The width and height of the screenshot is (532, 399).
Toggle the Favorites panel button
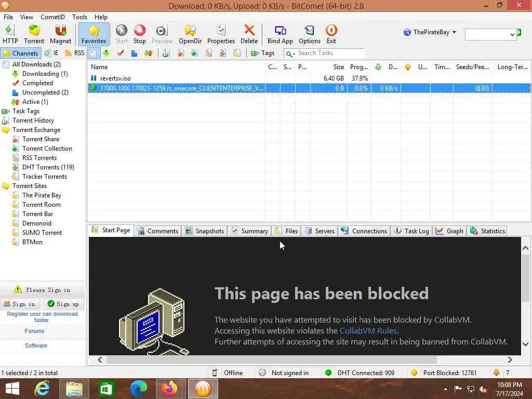coord(94,34)
